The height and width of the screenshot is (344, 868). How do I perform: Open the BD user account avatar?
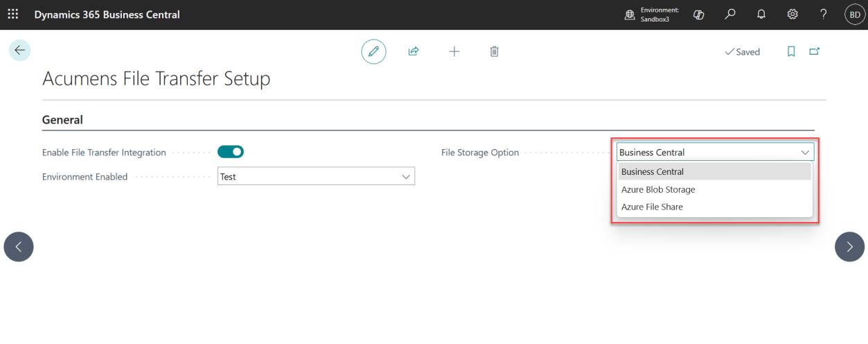(x=855, y=15)
